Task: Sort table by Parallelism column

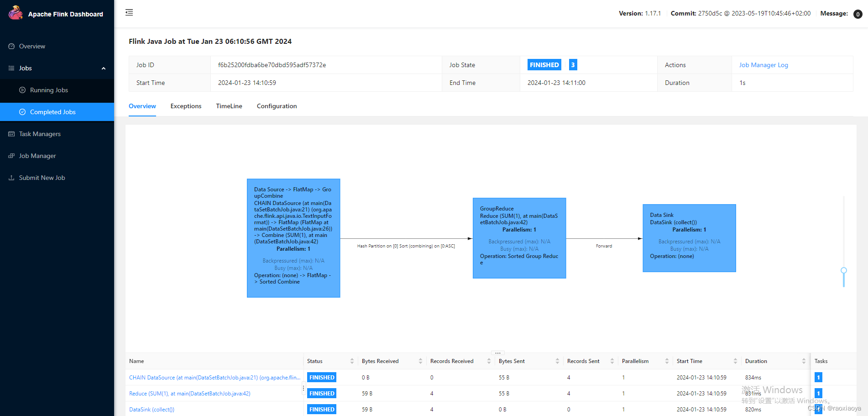Action: coord(667,361)
